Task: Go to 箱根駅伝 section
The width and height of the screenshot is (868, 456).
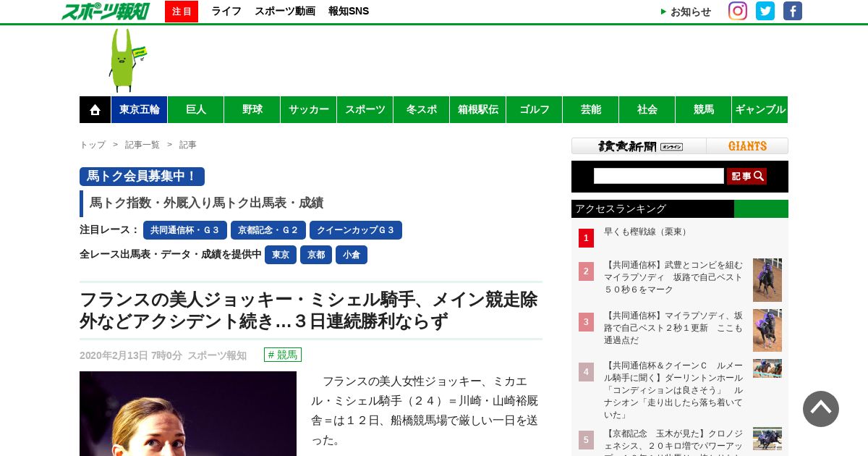Action: coord(478,109)
